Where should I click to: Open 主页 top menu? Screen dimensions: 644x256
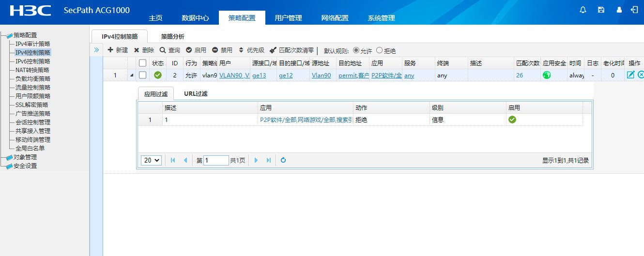pyautogui.click(x=155, y=18)
